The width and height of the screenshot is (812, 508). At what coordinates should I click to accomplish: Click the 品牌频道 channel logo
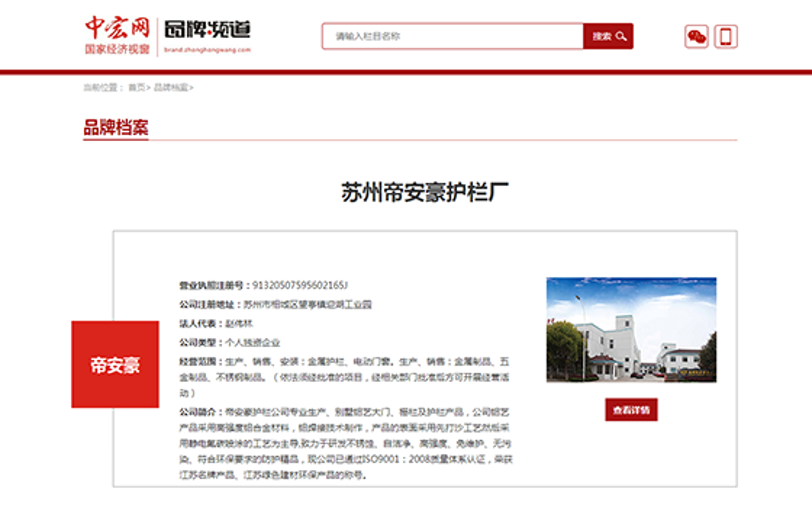tap(207, 36)
